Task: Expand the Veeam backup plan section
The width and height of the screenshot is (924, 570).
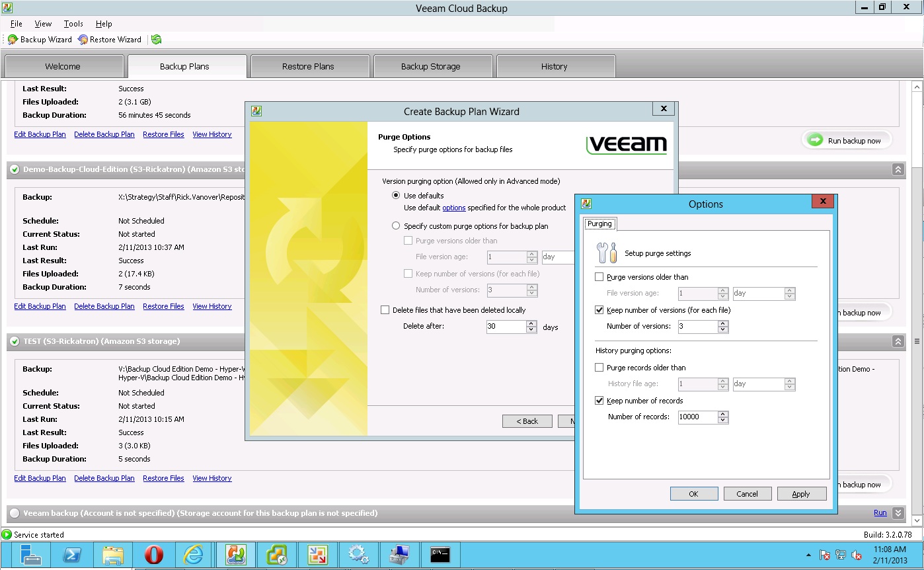Action: pyautogui.click(x=898, y=513)
